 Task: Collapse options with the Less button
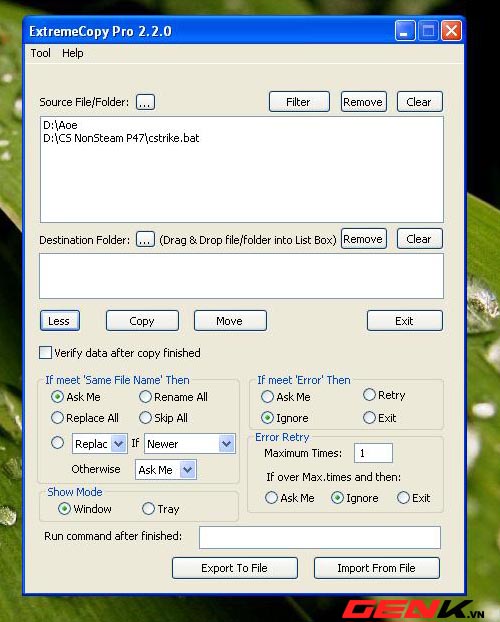pos(60,321)
